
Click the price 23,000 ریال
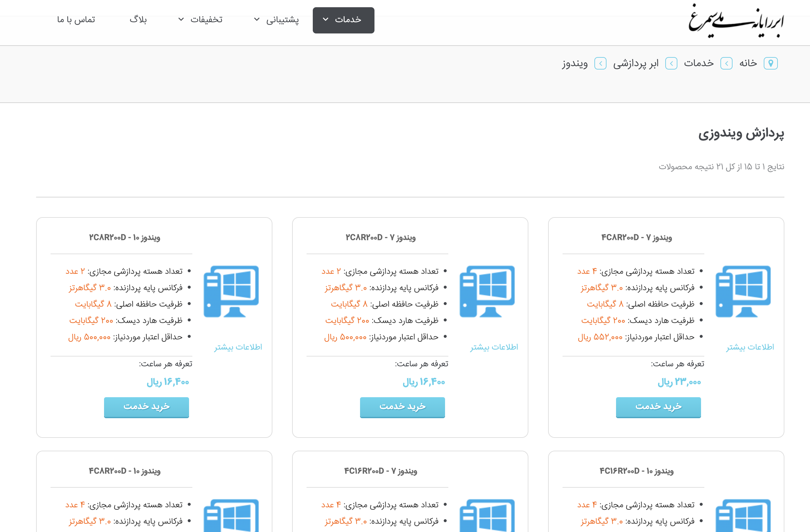coord(679,382)
